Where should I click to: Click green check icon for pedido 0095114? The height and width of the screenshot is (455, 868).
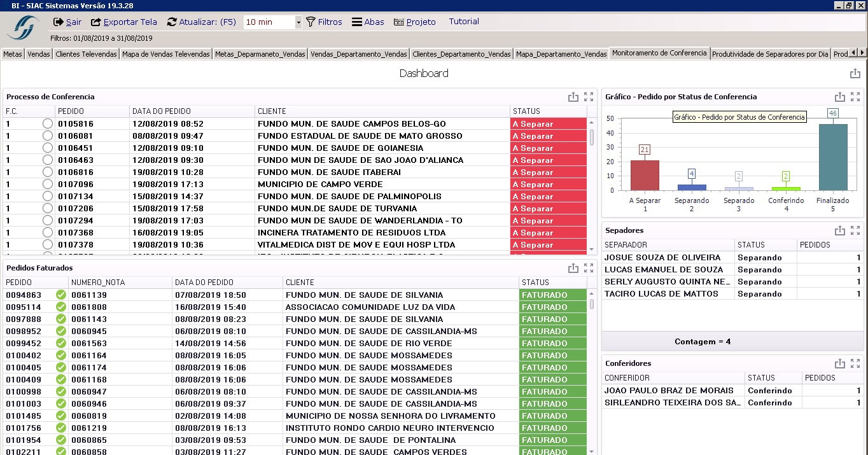click(x=61, y=307)
